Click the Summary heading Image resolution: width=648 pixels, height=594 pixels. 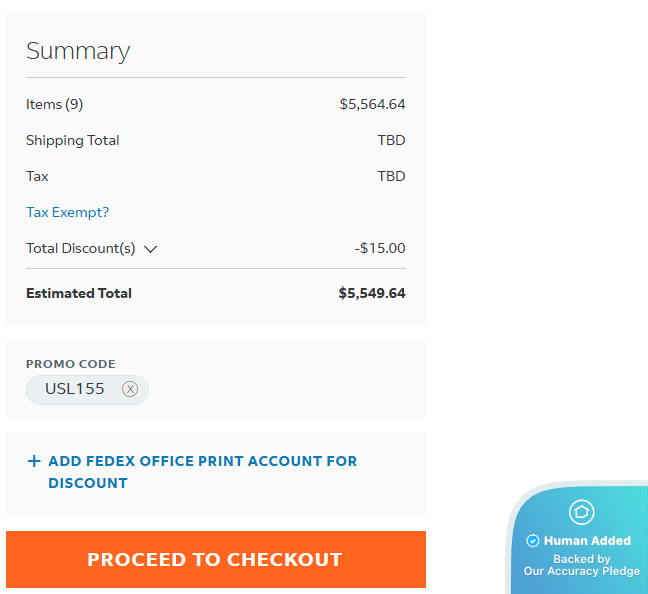(78, 51)
